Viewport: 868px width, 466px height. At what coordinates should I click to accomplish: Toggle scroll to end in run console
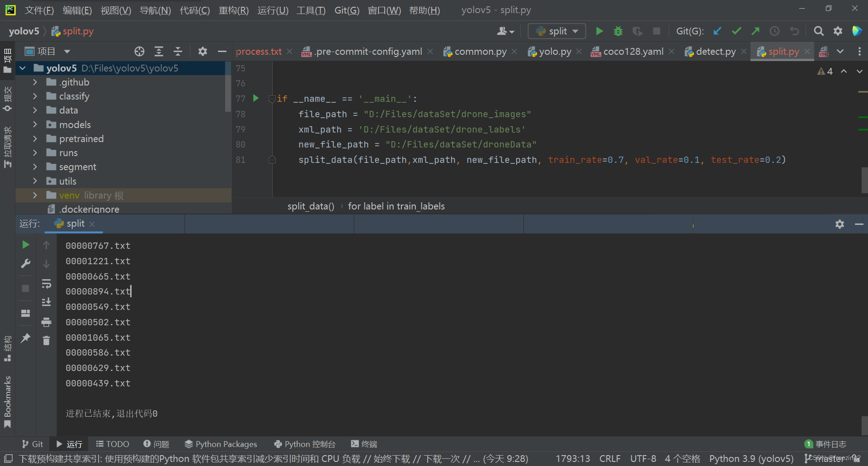coord(46,302)
